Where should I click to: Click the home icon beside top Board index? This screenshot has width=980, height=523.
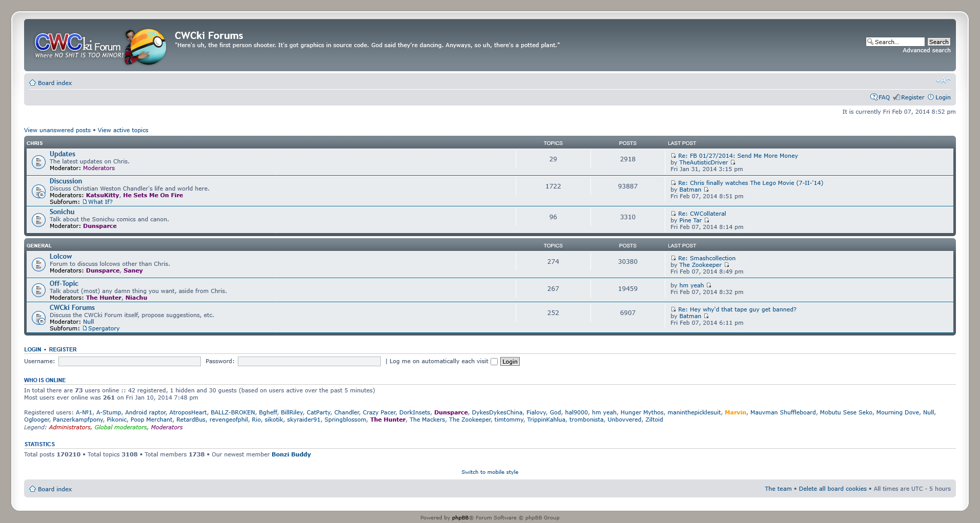click(32, 82)
